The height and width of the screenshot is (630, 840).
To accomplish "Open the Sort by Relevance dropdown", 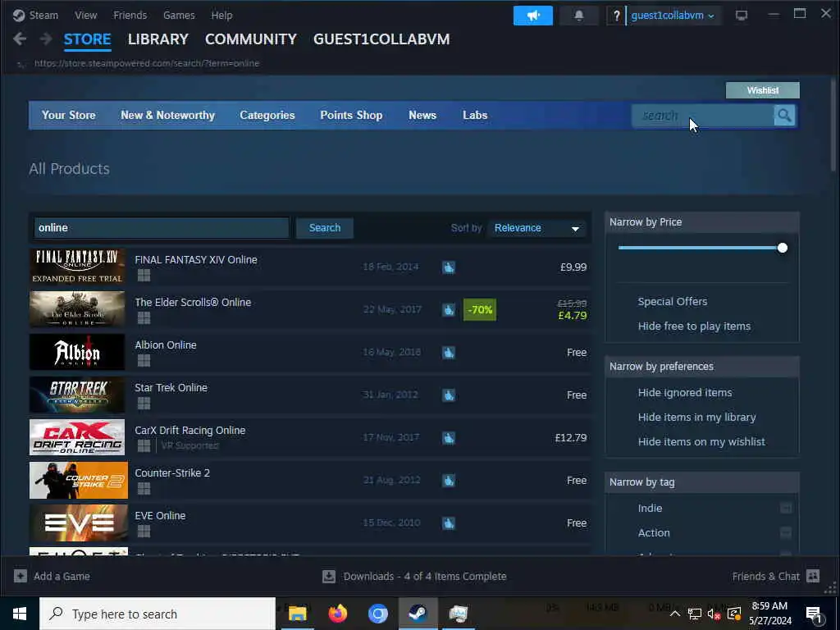I will pyautogui.click(x=537, y=228).
